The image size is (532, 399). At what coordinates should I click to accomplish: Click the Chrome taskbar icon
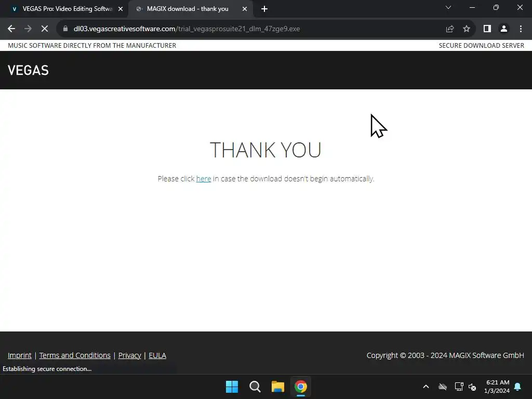tap(301, 387)
